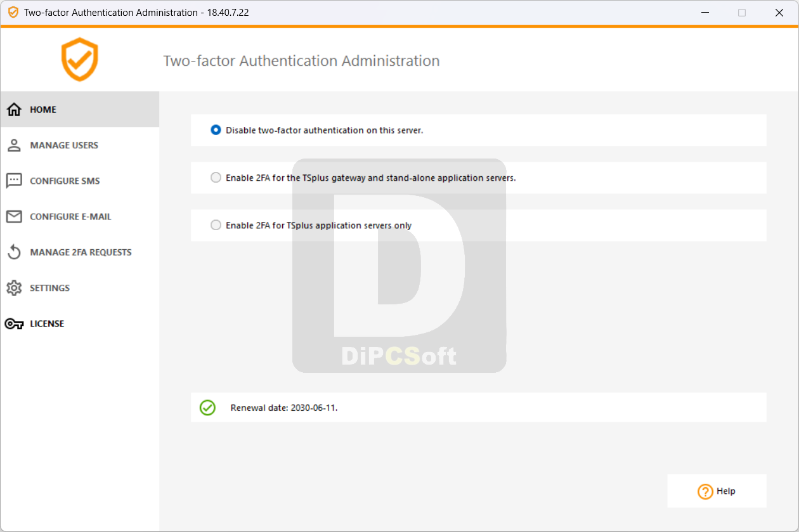This screenshot has width=799, height=532.
Task: Click the orange question mark help icon
Action: tap(705, 491)
